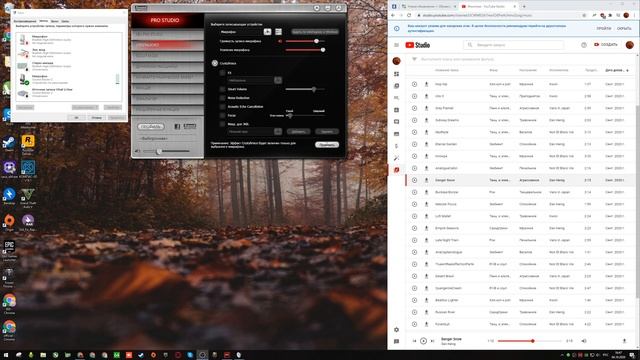Click the OK button in the Sound dialog
This screenshot has height=360, width=640.
(76, 118)
